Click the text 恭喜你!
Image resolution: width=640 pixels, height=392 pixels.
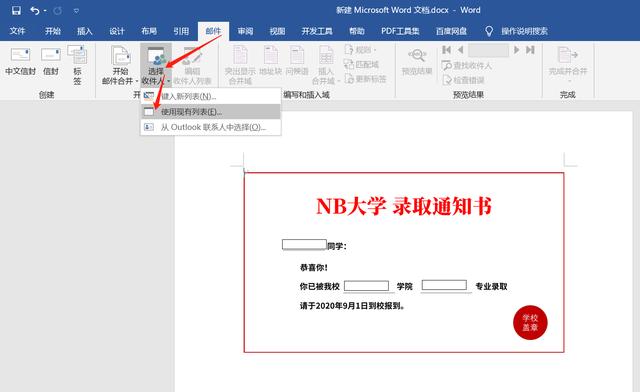click(x=313, y=267)
